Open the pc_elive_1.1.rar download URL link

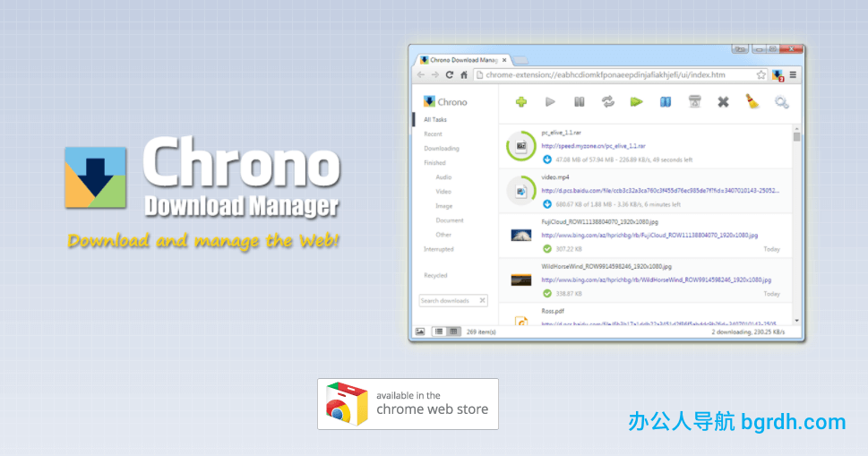pyautogui.click(x=593, y=145)
